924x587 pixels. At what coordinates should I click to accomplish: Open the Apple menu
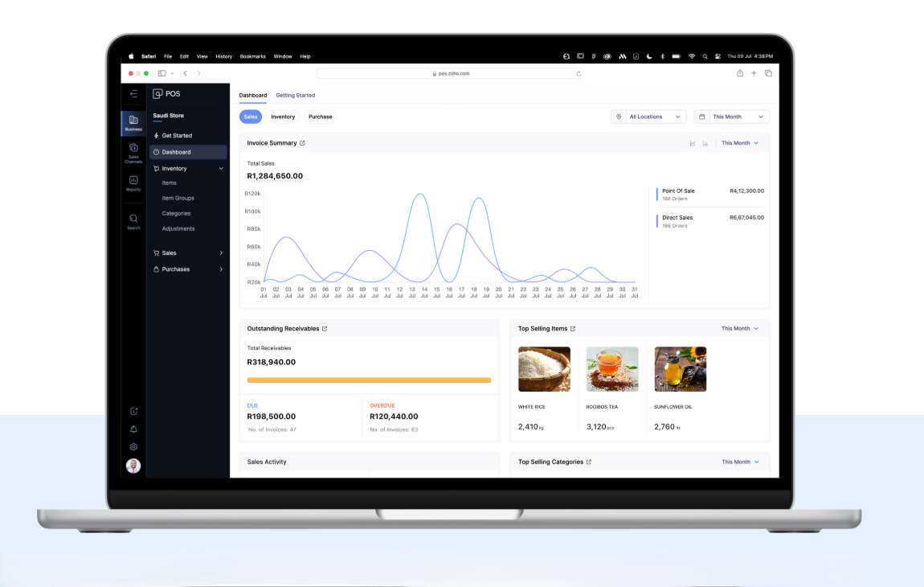(131, 56)
